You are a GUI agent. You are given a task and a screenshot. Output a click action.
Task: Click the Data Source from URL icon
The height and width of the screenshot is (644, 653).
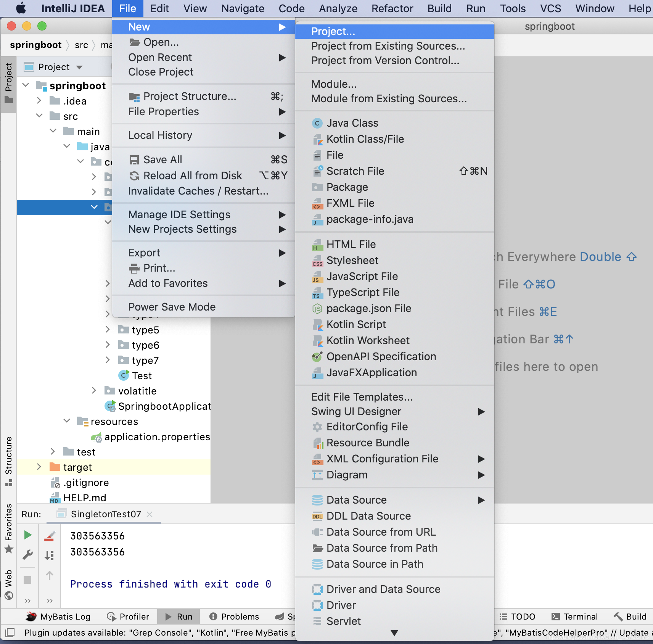click(x=317, y=532)
